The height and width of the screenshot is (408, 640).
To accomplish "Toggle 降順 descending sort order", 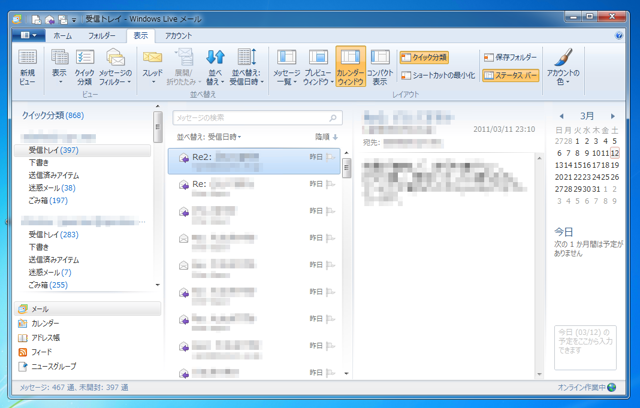I will 326,137.
